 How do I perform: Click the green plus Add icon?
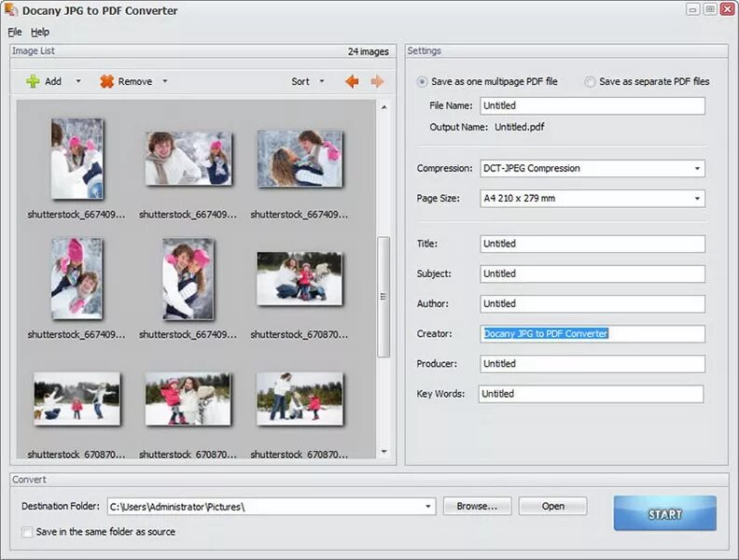pos(33,81)
